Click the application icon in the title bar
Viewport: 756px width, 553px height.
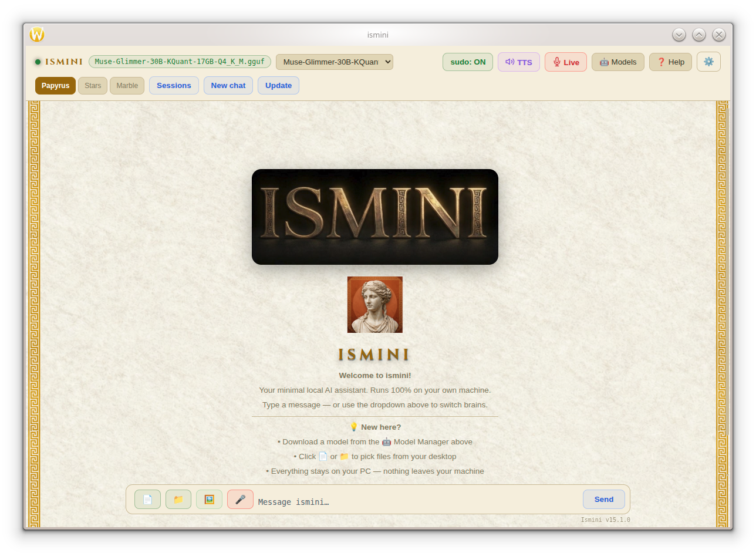37,35
